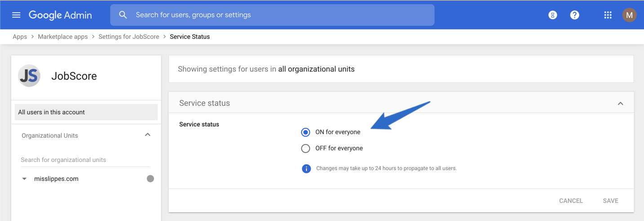Expand the misslippes.com tree arrow
Screen dimensions: 644x221
point(24,179)
